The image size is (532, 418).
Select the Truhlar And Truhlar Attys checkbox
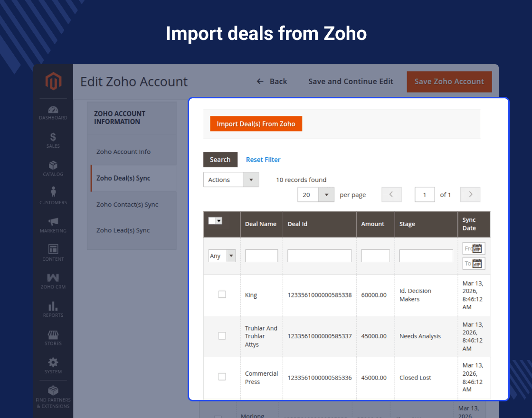[x=222, y=335]
